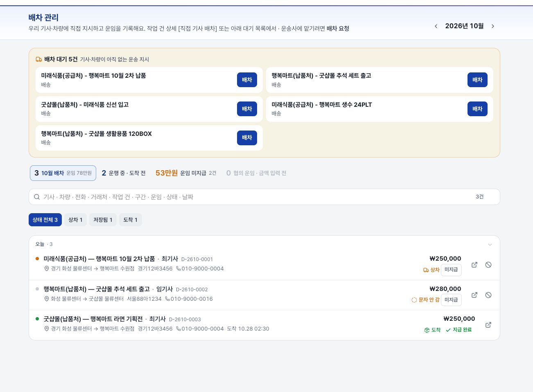
Task: Click arrival time 도착 10.28 02:30
Action: (248, 329)
